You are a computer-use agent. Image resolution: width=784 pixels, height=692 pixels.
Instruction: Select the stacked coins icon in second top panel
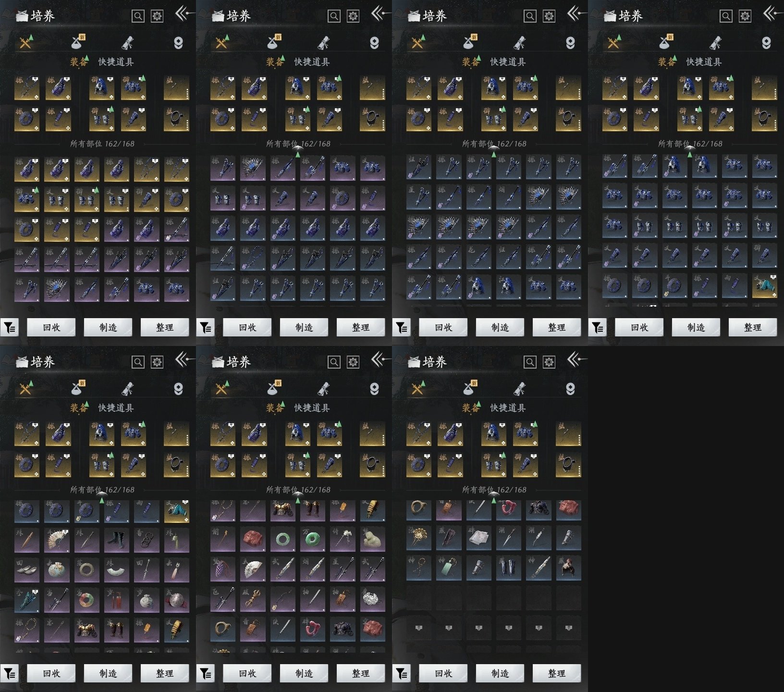point(374,43)
